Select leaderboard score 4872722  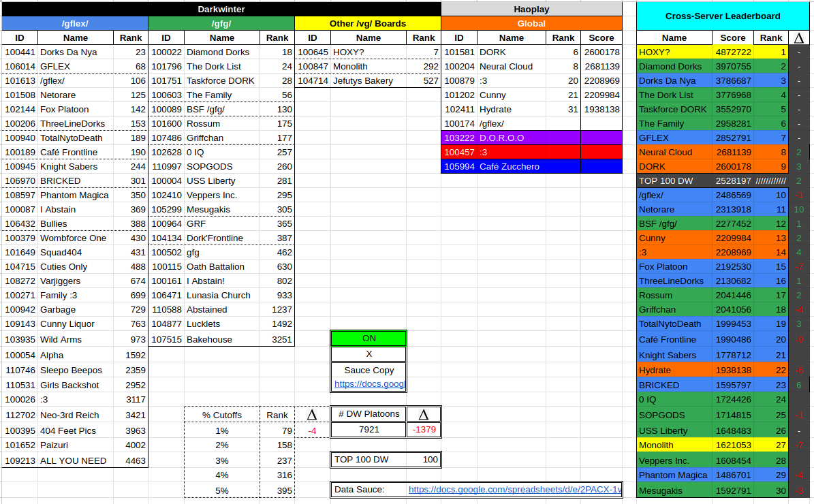point(733,52)
